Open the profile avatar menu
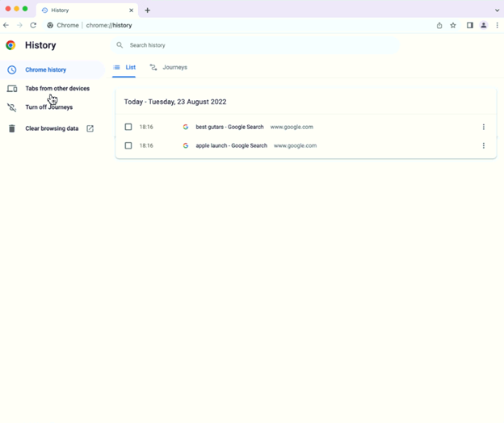The width and height of the screenshot is (504, 423). pos(484,25)
